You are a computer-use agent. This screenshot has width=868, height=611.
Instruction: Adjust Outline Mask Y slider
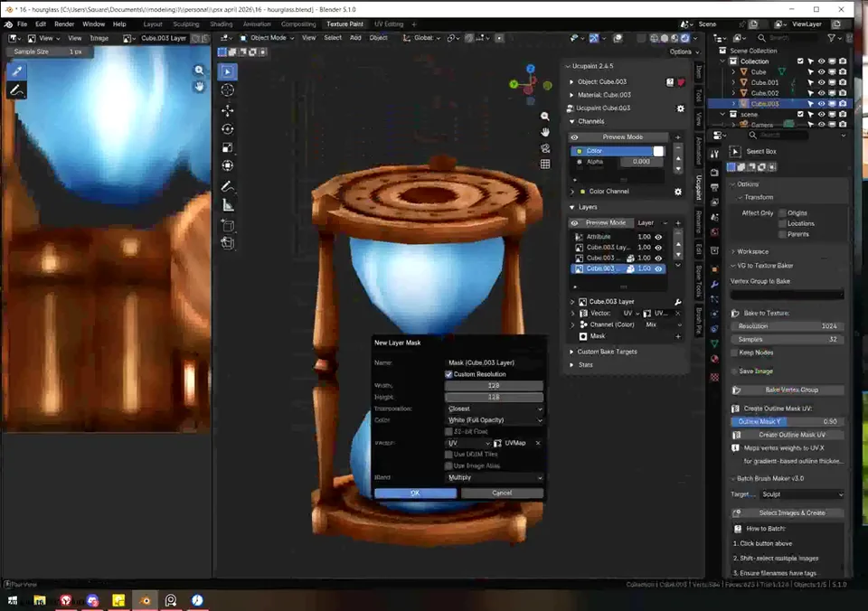787,421
